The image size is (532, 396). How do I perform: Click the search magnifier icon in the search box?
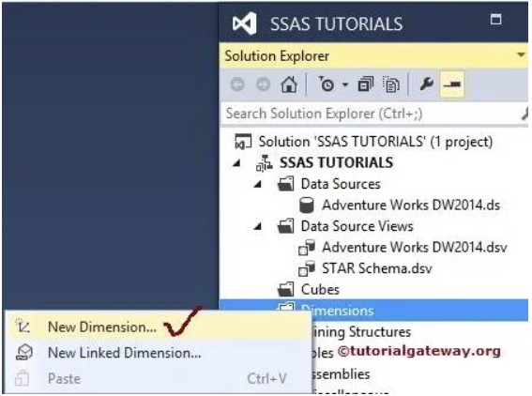click(x=524, y=114)
